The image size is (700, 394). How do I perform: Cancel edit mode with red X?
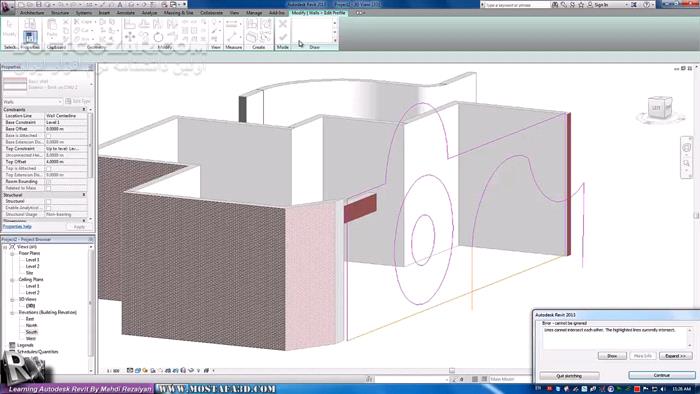point(283,24)
